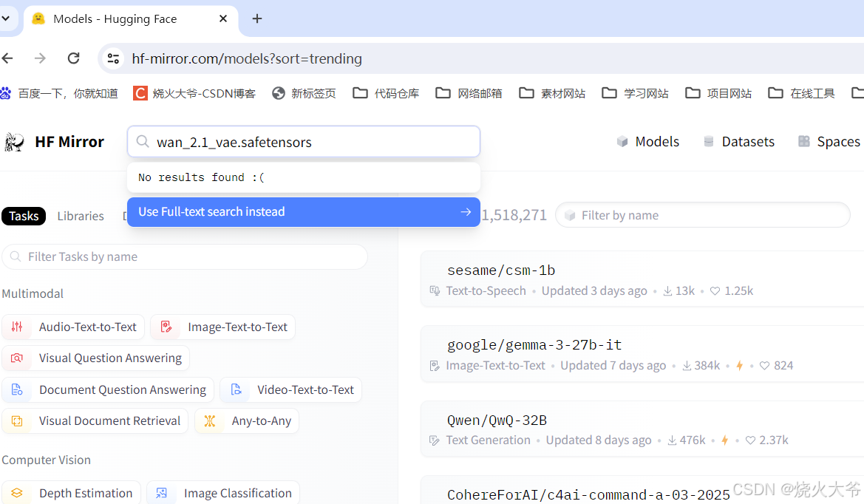
Task: Click the Text-to-Speech icon on sesame/csm-1b
Action: coord(435,291)
